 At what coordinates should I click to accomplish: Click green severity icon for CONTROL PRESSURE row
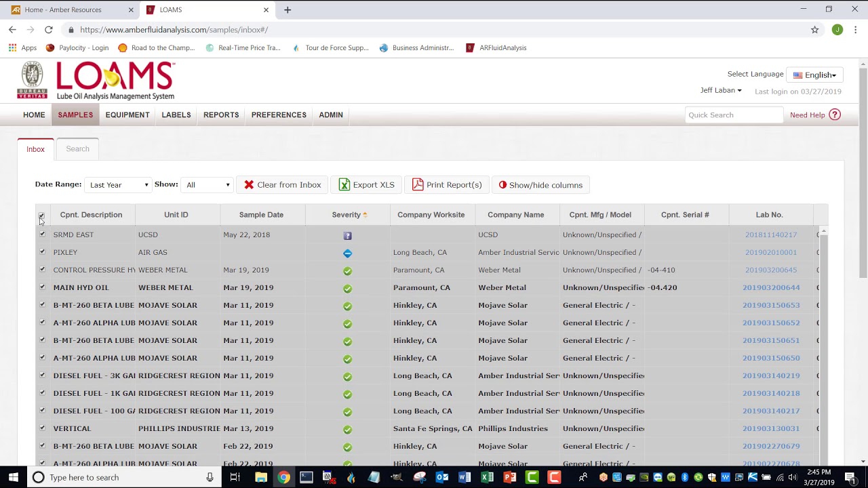point(347,270)
